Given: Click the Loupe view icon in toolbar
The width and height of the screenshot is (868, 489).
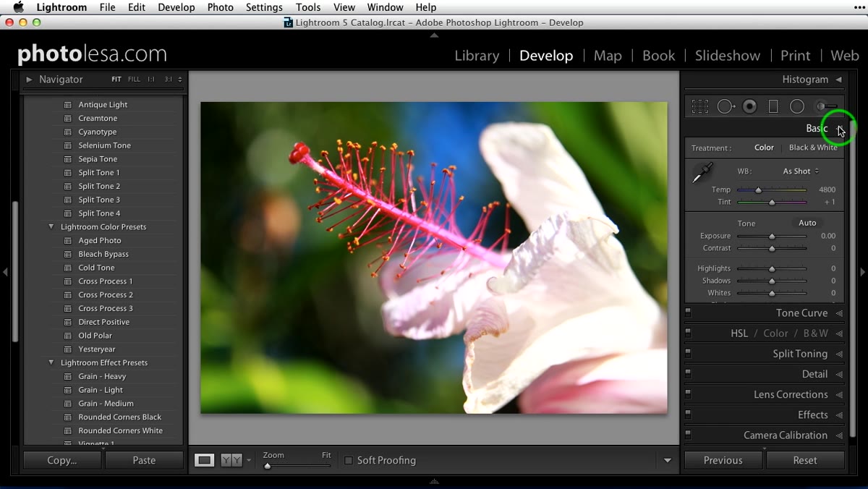Looking at the screenshot, I should (205, 460).
